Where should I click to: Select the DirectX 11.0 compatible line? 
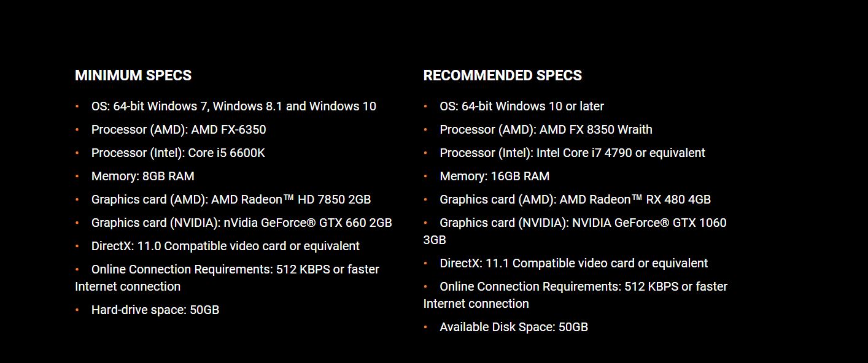pos(225,246)
